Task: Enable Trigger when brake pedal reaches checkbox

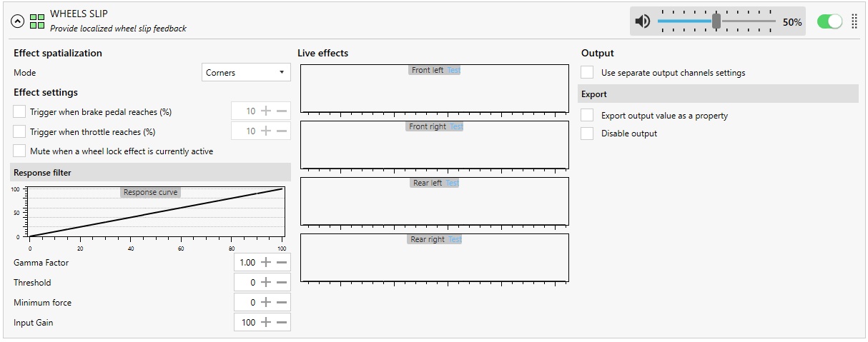Action: (x=19, y=111)
